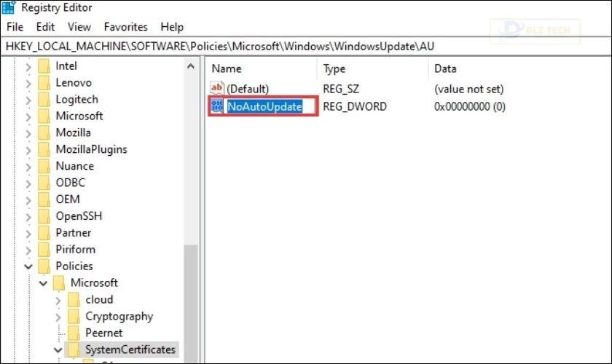Open the Edit menu
612x364 pixels.
pyautogui.click(x=46, y=27)
